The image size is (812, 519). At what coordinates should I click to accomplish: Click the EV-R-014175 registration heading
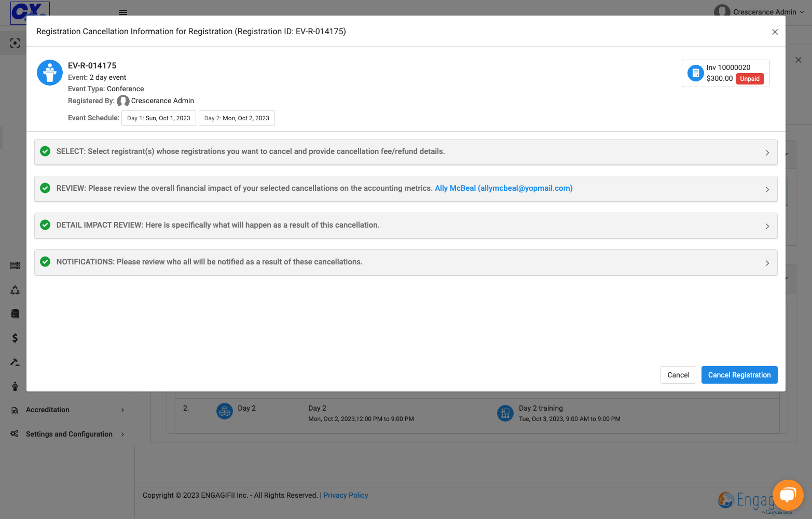[x=92, y=65]
